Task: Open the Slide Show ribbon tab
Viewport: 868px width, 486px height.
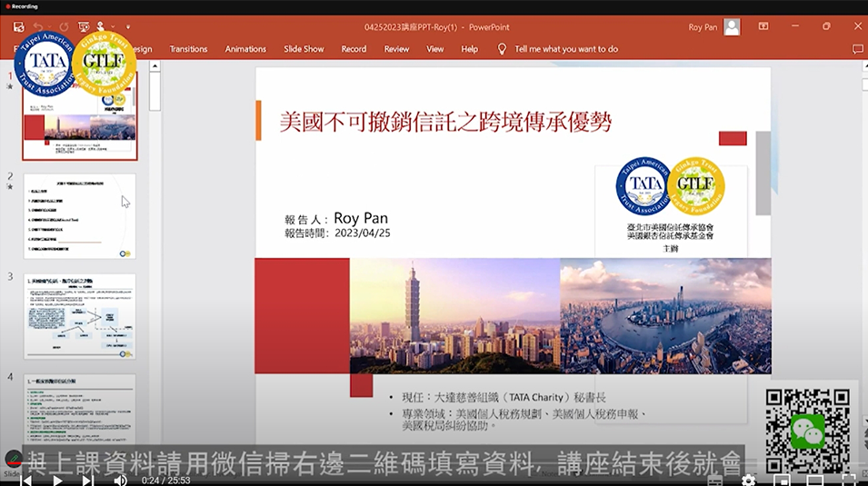Action: (x=304, y=49)
